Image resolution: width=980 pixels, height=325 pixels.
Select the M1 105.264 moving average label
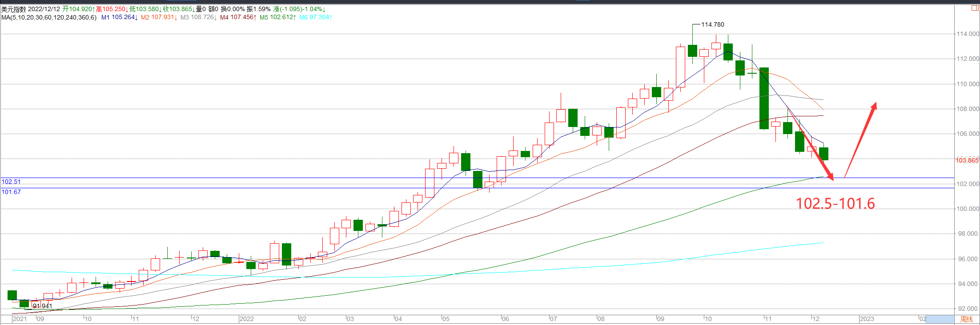click(x=120, y=17)
